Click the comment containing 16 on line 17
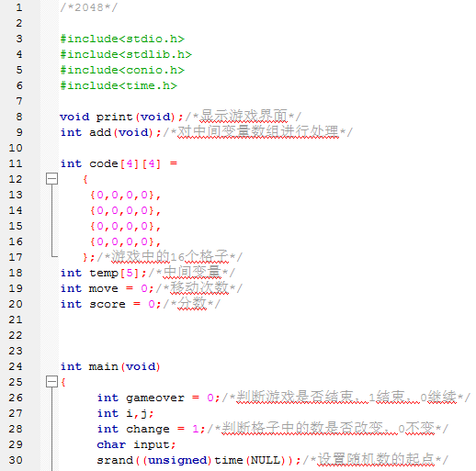Screen dimensions: 476x471 click(x=170, y=257)
